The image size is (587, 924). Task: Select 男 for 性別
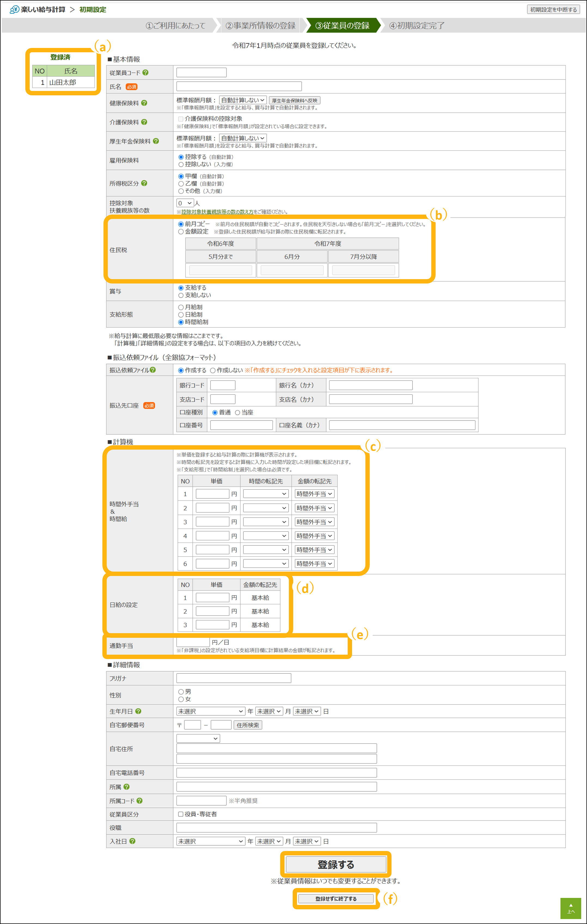pos(181,691)
